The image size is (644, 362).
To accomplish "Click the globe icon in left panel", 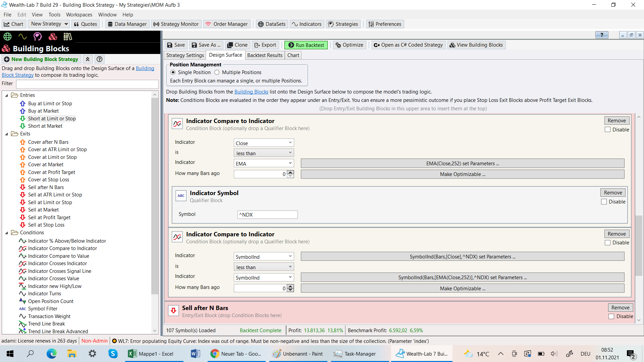I will (7, 37).
